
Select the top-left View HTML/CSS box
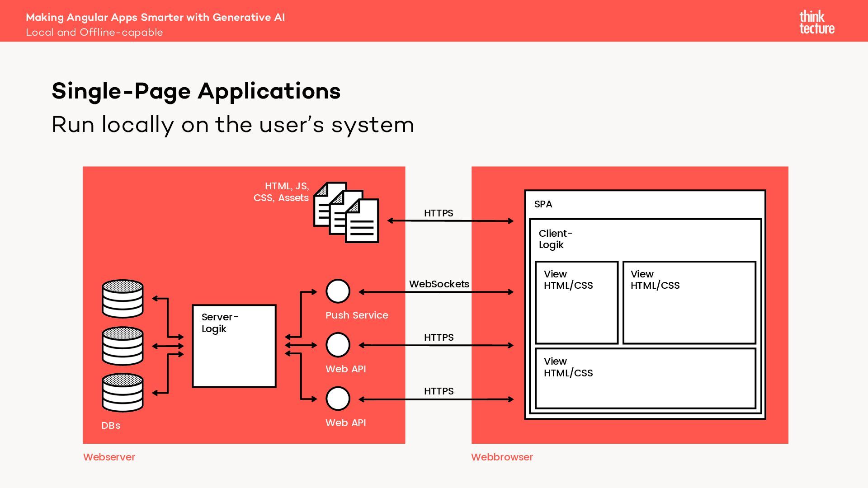pyautogui.click(x=576, y=303)
